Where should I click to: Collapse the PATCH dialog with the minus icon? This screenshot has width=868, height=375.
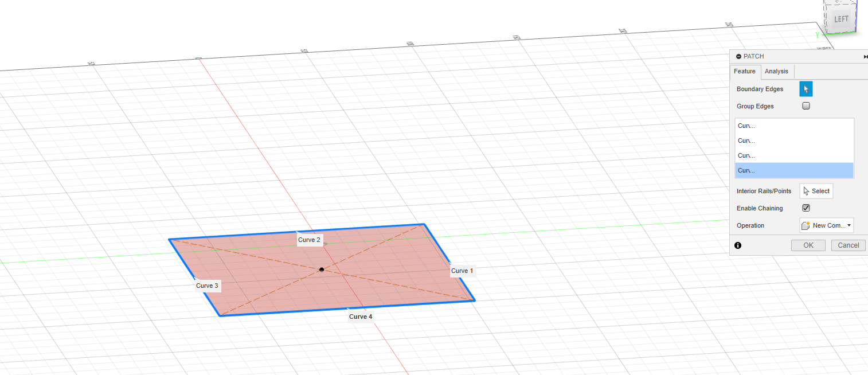(x=738, y=56)
